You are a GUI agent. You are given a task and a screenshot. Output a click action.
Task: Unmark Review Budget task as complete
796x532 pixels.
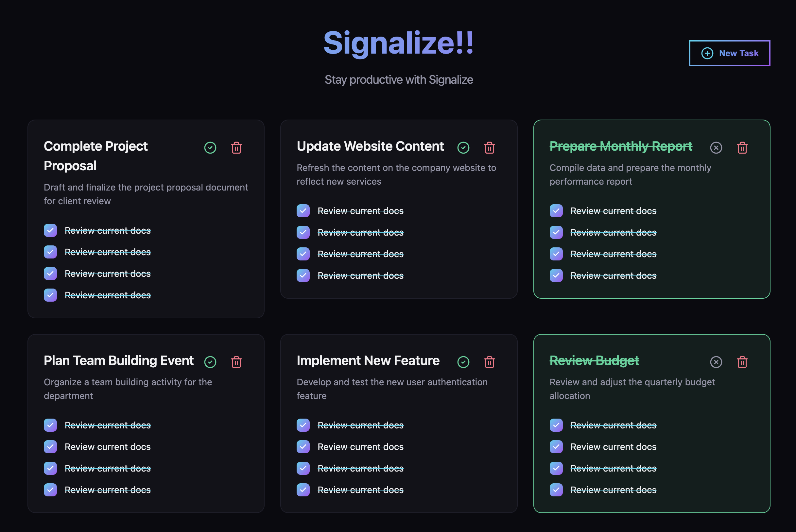click(716, 362)
